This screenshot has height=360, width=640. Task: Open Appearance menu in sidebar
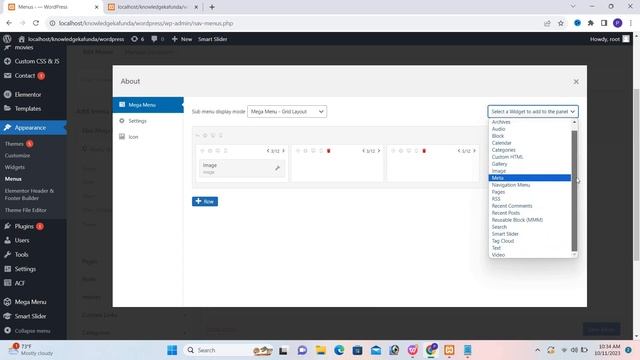tap(33, 128)
